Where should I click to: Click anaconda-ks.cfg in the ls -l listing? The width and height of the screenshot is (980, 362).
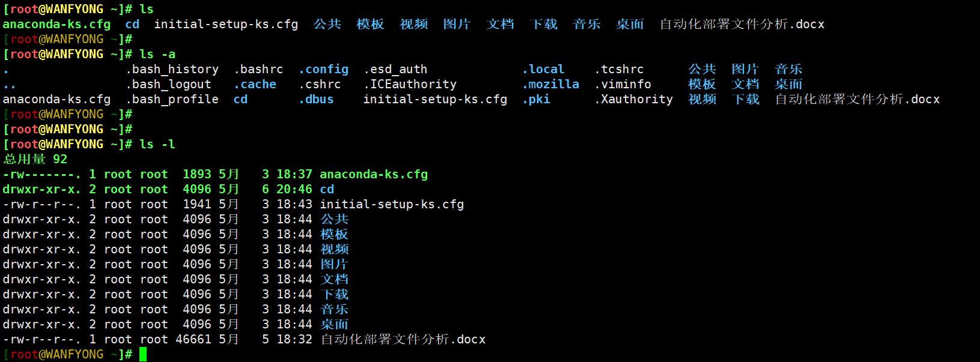point(374,175)
